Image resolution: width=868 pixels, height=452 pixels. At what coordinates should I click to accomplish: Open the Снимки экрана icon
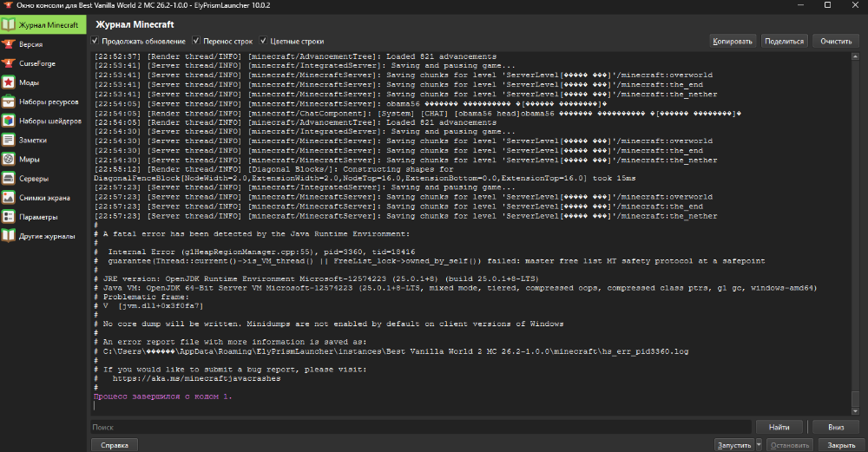9,198
